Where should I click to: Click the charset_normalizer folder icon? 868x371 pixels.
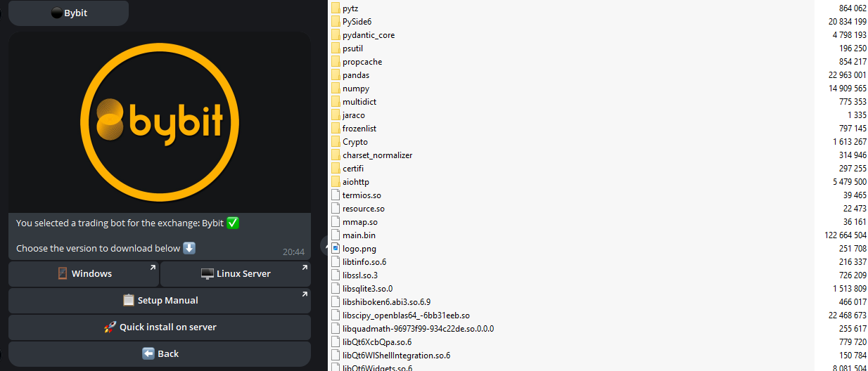pos(336,155)
